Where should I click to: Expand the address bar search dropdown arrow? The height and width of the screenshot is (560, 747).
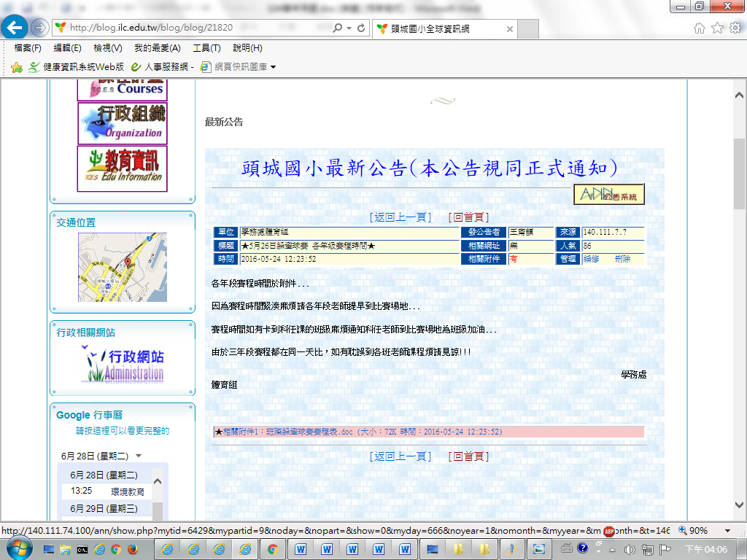point(349,28)
